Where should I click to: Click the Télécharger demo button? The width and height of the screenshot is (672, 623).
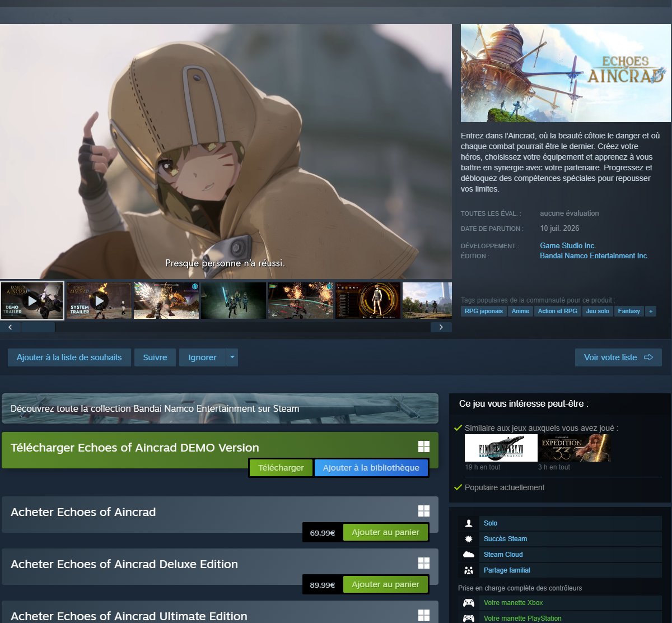[281, 468]
